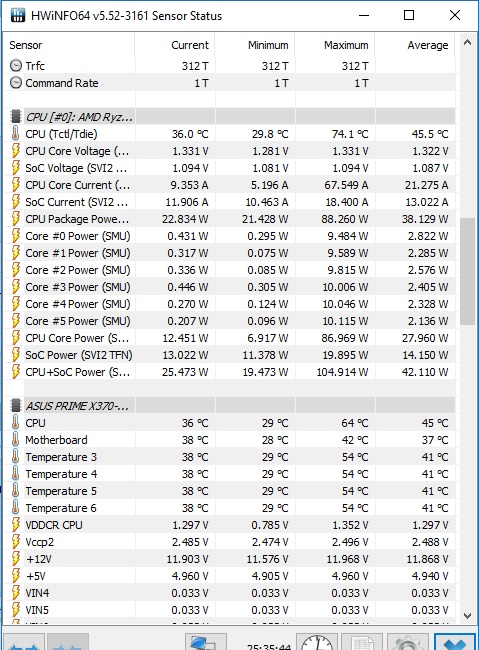Click the lightning icon beside SoC Power (SVI2 TFN)
This screenshot has height=650, width=479.
(16, 355)
